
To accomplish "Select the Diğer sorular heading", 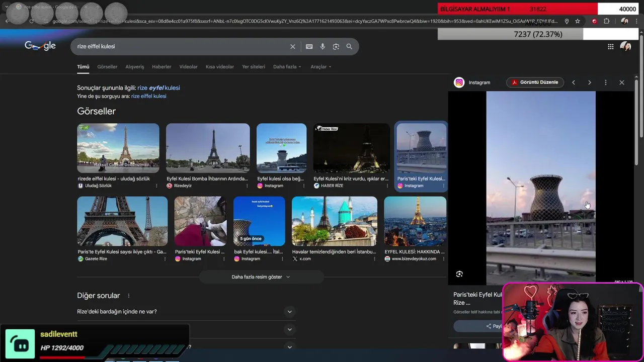I will (99, 296).
